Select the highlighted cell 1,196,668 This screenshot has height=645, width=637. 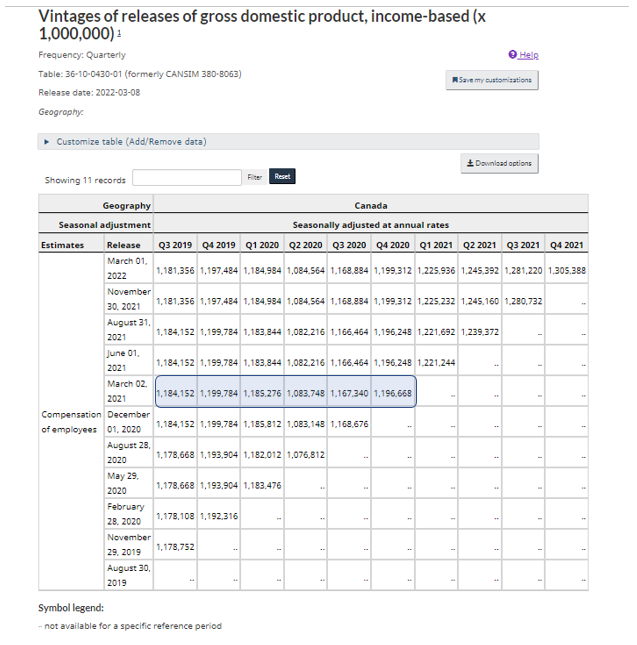pyautogui.click(x=392, y=394)
